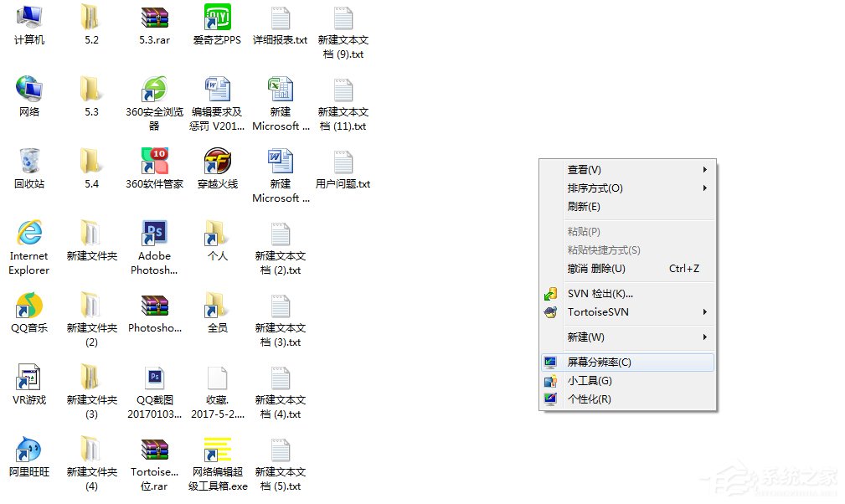Open the QQ音乐 music player icon
This screenshot has height=504, width=845.
point(29,310)
